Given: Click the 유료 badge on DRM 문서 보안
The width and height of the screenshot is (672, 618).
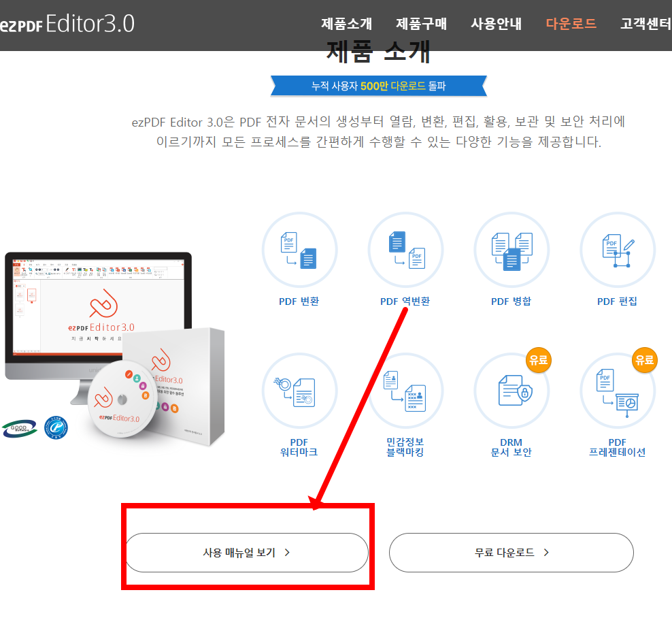Looking at the screenshot, I should click(x=538, y=360).
